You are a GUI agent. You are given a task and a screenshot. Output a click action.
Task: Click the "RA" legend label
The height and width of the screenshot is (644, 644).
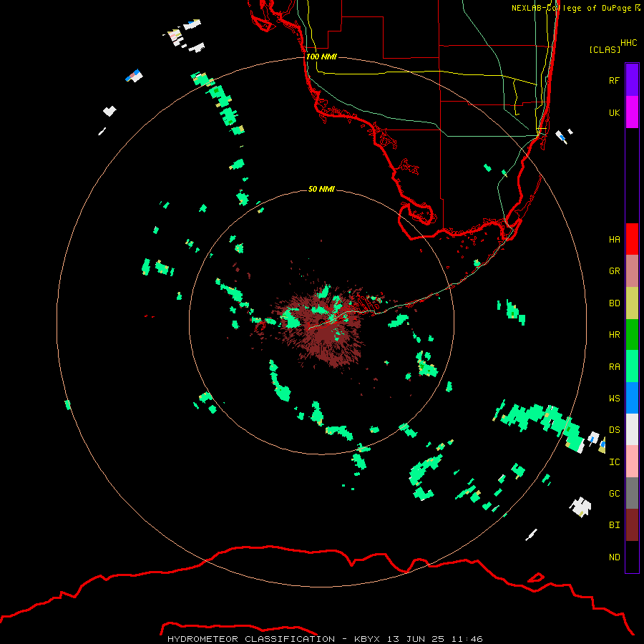614,367
